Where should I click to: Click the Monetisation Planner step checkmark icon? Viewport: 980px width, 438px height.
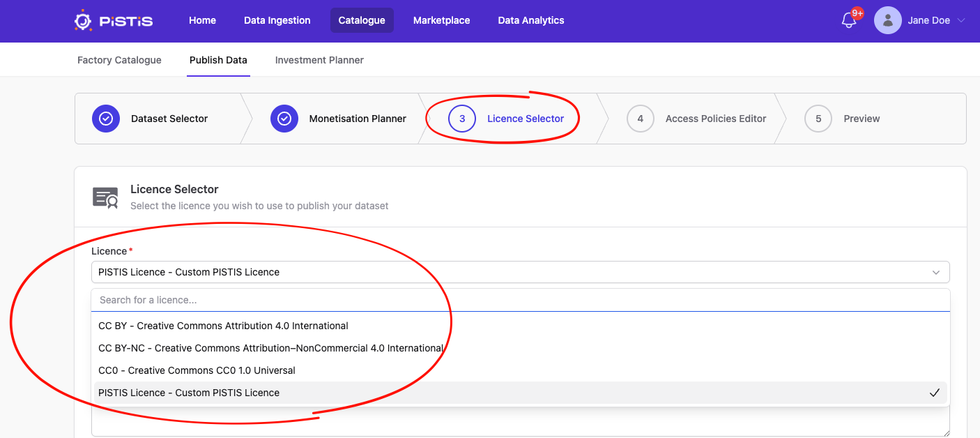284,119
